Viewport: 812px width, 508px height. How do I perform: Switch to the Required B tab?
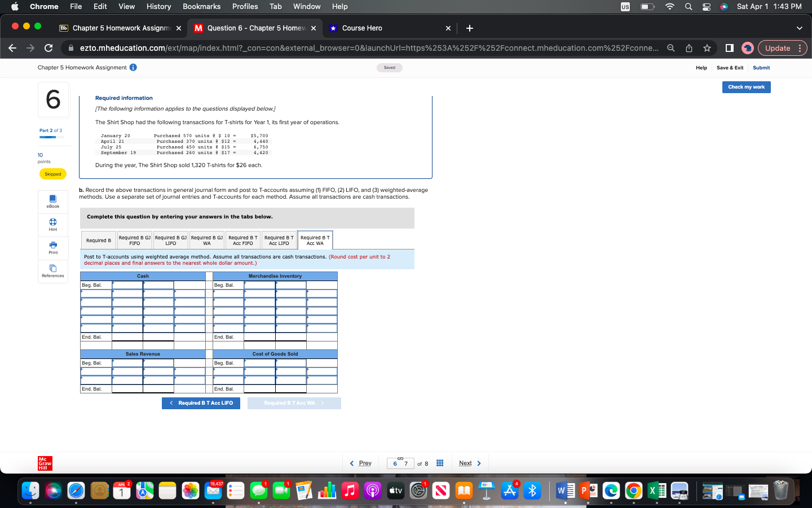(99, 240)
